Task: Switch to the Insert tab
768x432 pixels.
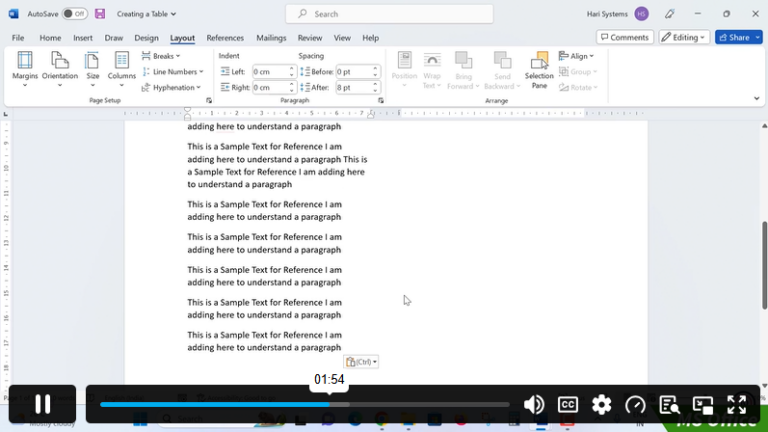Action: click(x=83, y=38)
